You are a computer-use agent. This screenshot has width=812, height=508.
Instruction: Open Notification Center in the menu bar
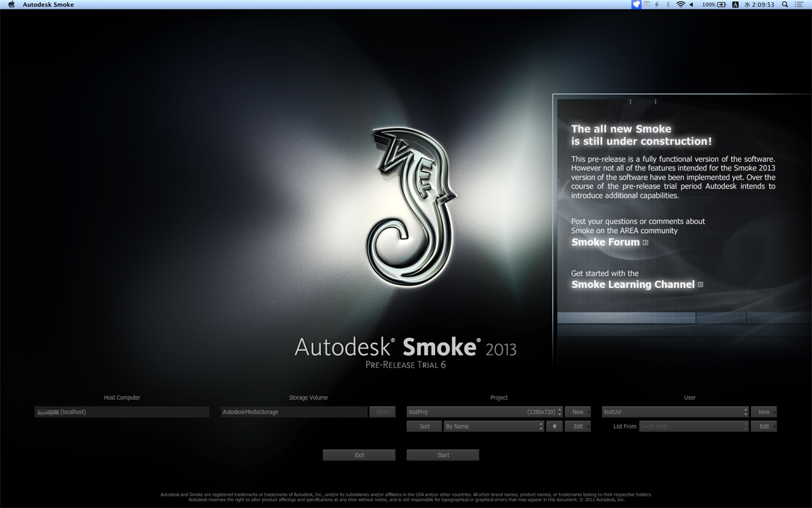point(799,4)
